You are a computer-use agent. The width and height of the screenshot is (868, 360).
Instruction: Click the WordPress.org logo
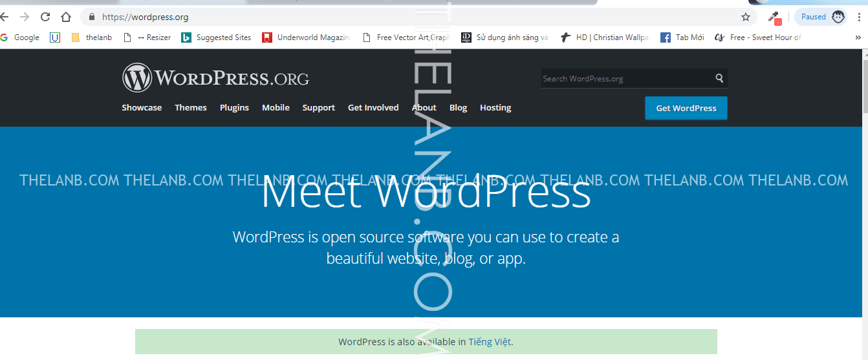[x=215, y=78]
